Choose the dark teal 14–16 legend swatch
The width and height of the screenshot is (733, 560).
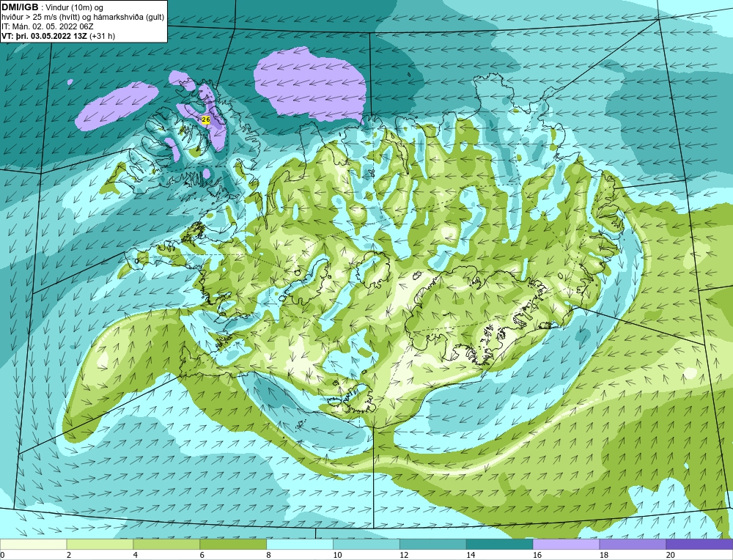(499, 544)
